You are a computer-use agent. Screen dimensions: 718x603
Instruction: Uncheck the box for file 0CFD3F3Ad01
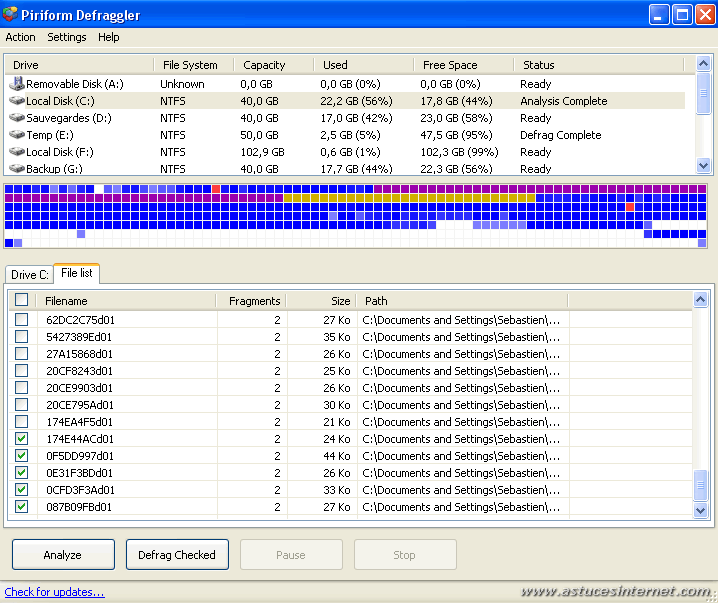tap(22, 489)
